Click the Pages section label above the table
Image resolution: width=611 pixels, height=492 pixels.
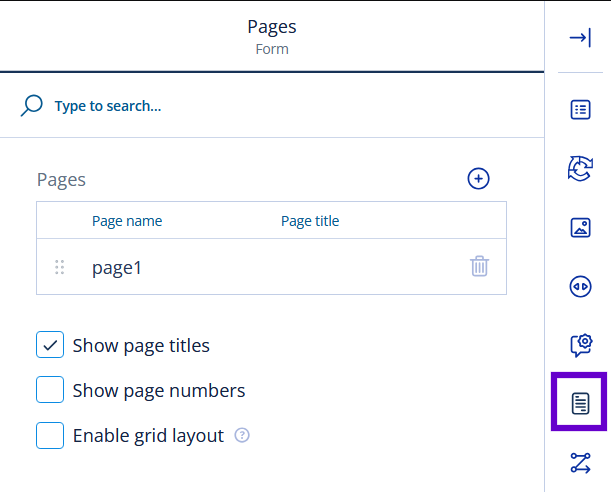(x=61, y=180)
